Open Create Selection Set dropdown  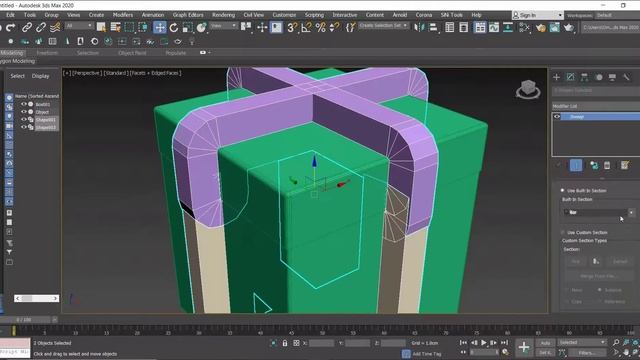point(383,26)
